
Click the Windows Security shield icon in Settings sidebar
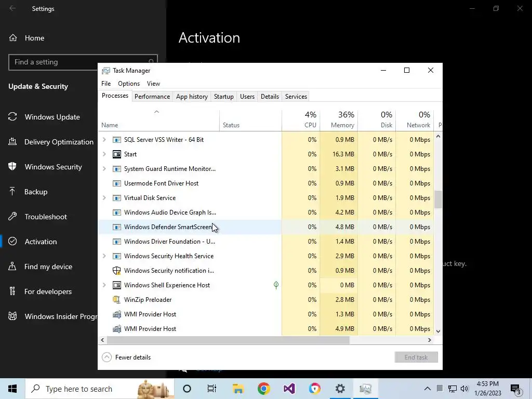[12, 167]
